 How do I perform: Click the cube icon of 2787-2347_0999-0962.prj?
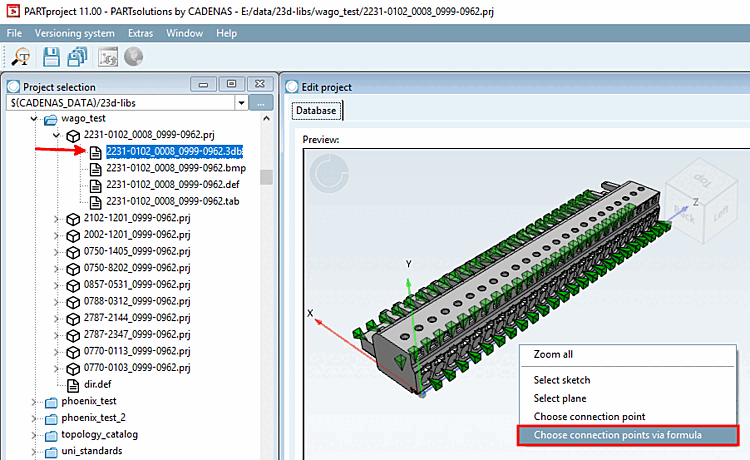click(73, 336)
